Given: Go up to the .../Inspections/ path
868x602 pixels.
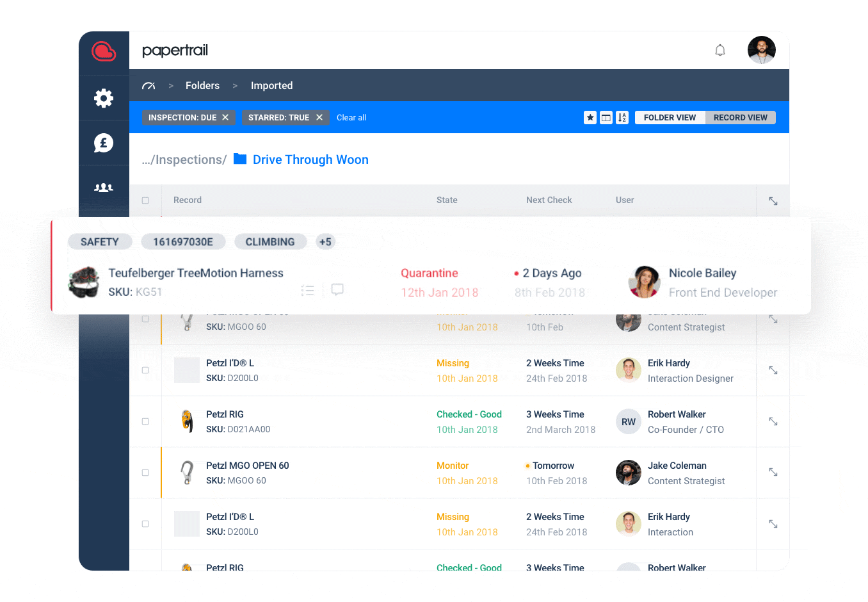Looking at the screenshot, I should coord(184,159).
